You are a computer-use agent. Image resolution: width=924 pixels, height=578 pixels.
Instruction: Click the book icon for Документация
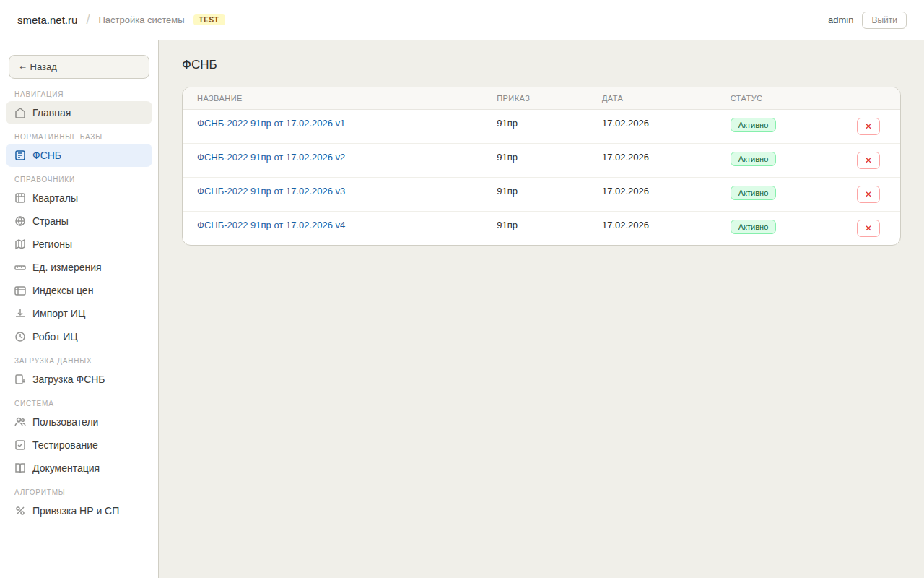pyautogui.click(x=20, y=468)
